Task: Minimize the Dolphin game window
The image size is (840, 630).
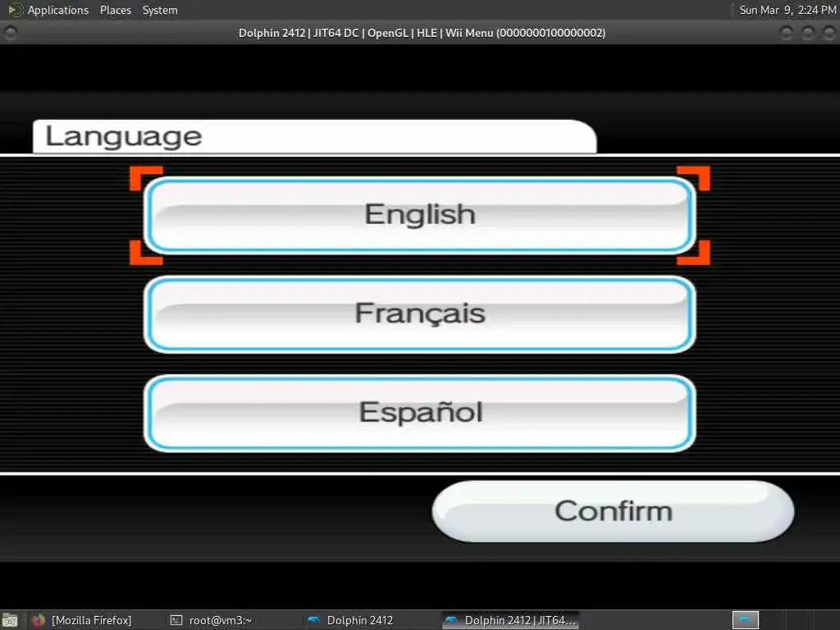Action: coord(787,33)
